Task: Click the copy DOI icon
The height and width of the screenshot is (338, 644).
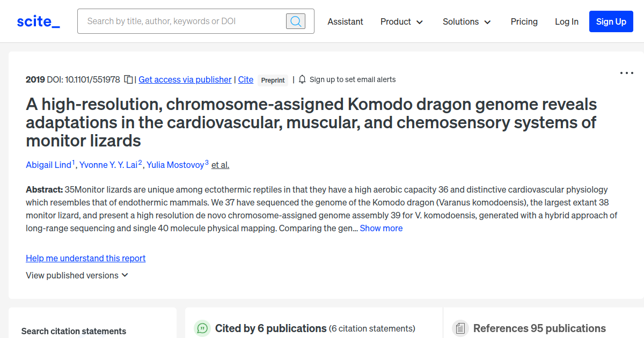Action: click(x=128, y=79)
